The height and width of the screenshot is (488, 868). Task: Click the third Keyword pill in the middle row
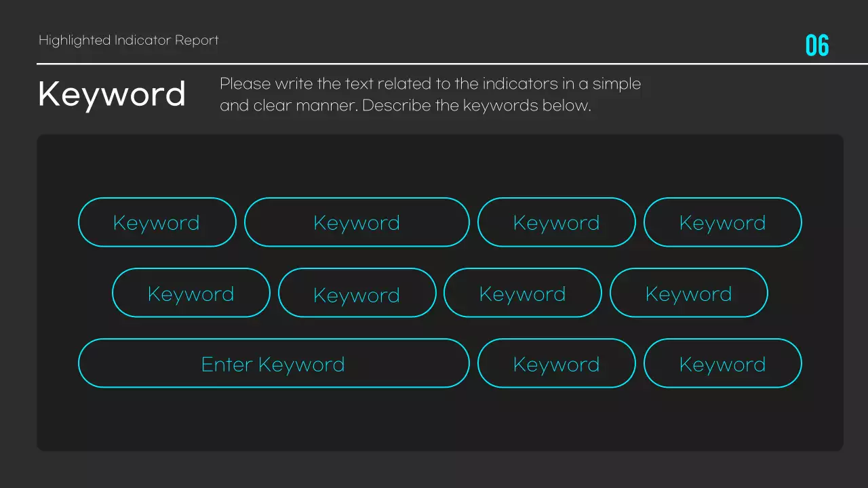(x=522, y=293)
